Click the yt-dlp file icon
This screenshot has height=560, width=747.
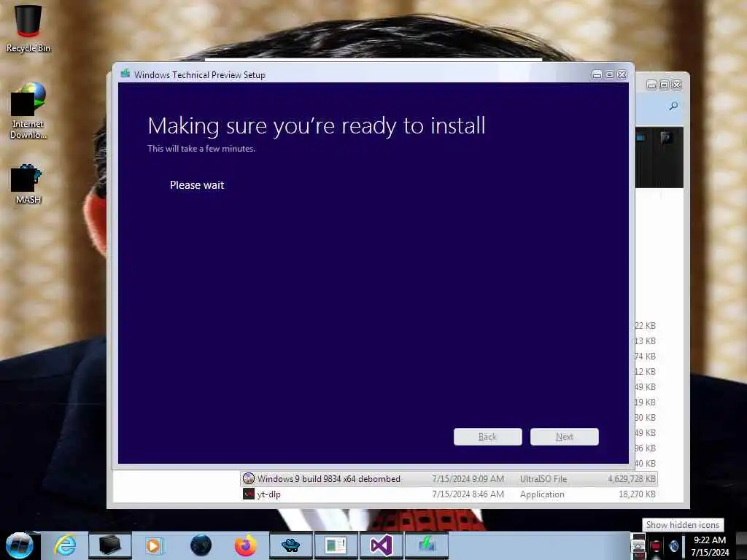[x=248, y=494]
